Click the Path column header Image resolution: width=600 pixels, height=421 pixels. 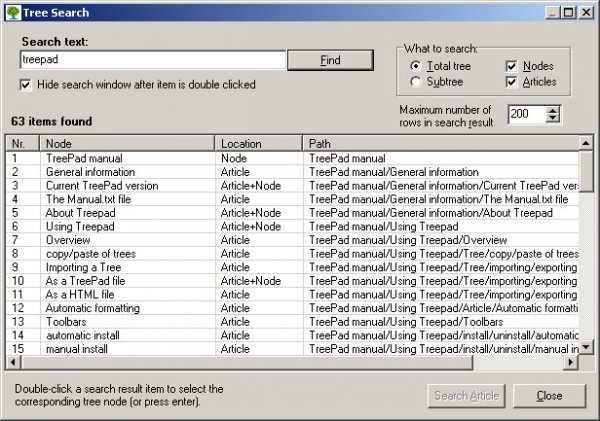(440, 144)
